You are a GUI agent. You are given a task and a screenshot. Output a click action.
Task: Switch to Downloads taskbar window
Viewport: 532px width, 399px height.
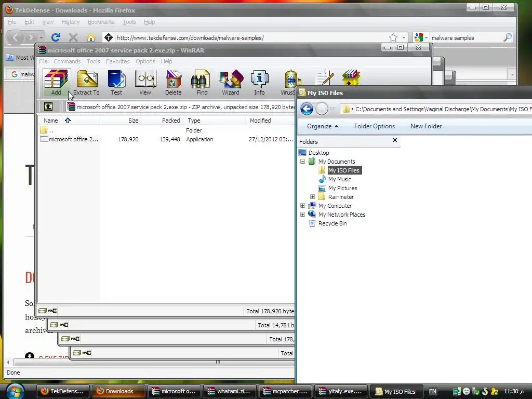(119, 391)
